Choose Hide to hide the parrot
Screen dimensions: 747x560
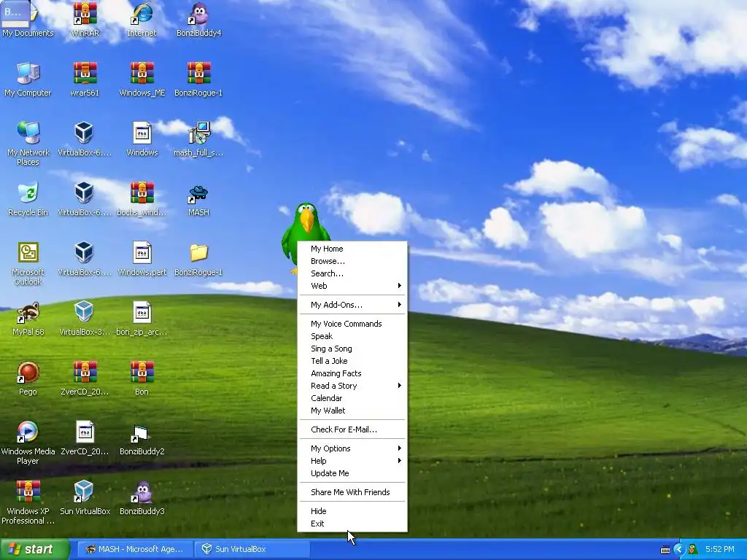point(352,511)
